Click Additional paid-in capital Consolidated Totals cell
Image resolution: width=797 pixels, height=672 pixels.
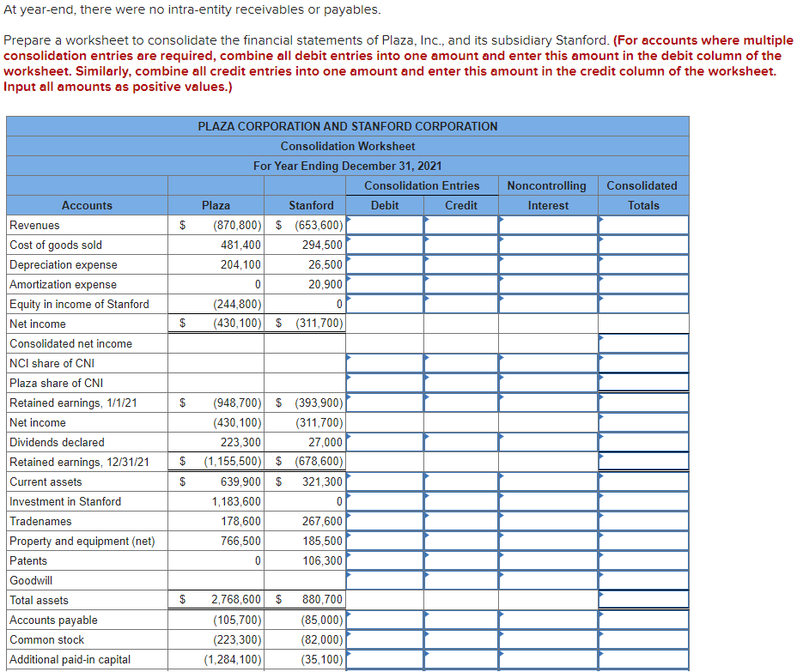coord(643,659)
